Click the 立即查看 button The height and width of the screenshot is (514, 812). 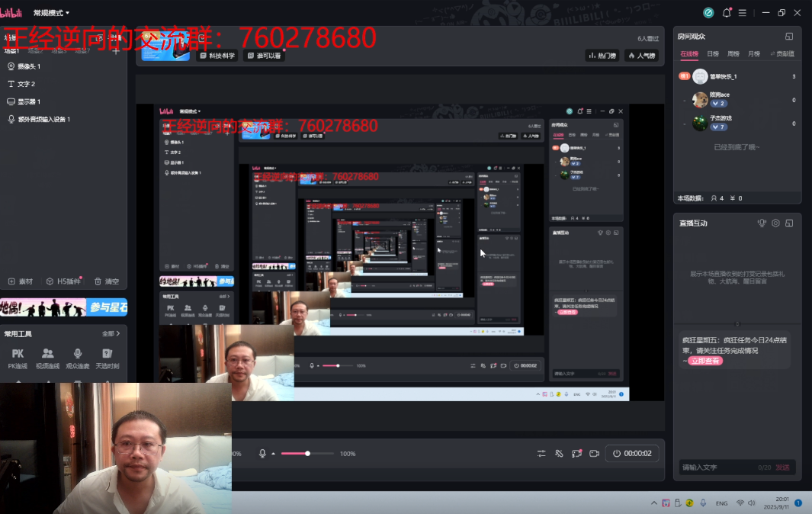click(x=704, y=361)
